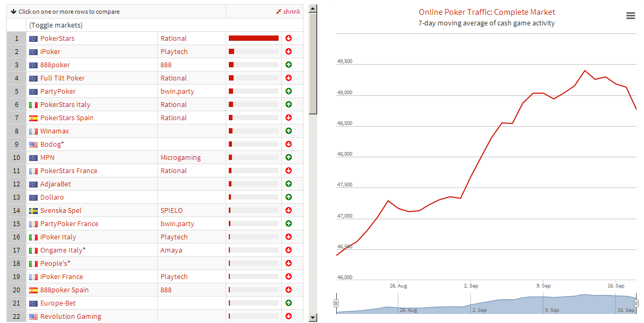Select row number 10 for comparison
This screenshot has height=323, width=644.
[x=16, y=157]
